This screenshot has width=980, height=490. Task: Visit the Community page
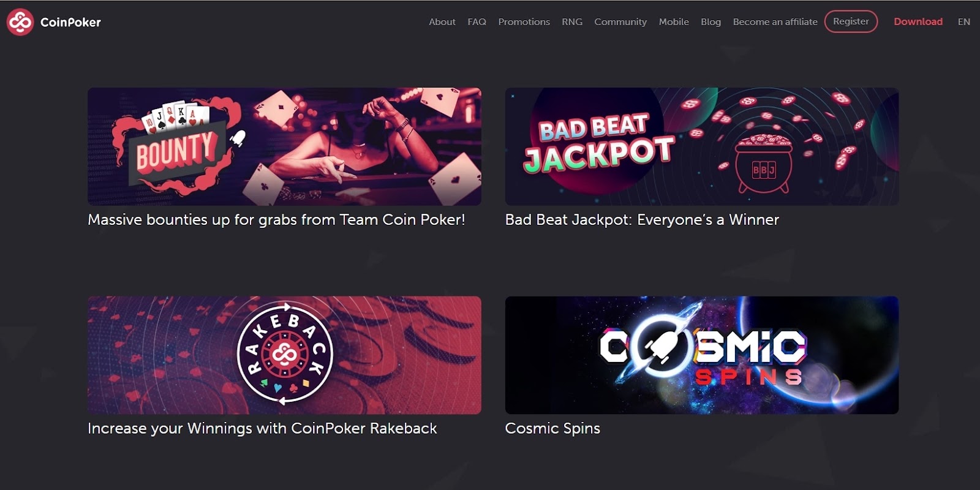(x=620, y=22)
